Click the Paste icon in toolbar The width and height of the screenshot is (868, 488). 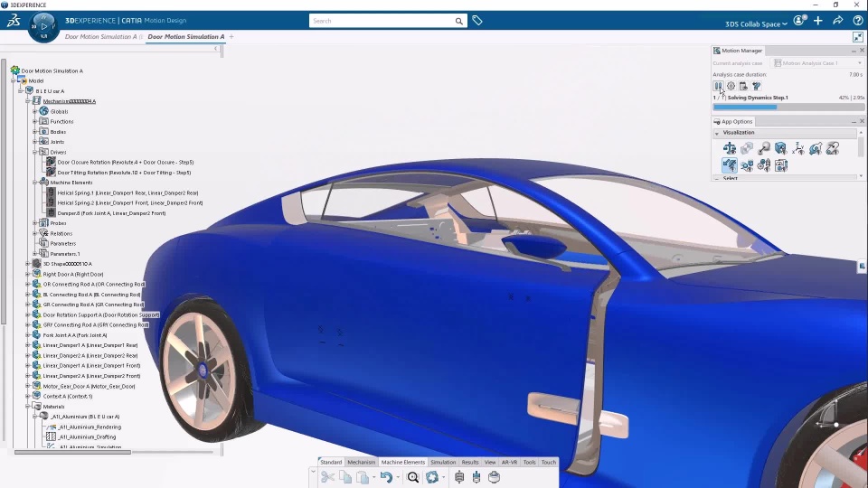(363, 477)
